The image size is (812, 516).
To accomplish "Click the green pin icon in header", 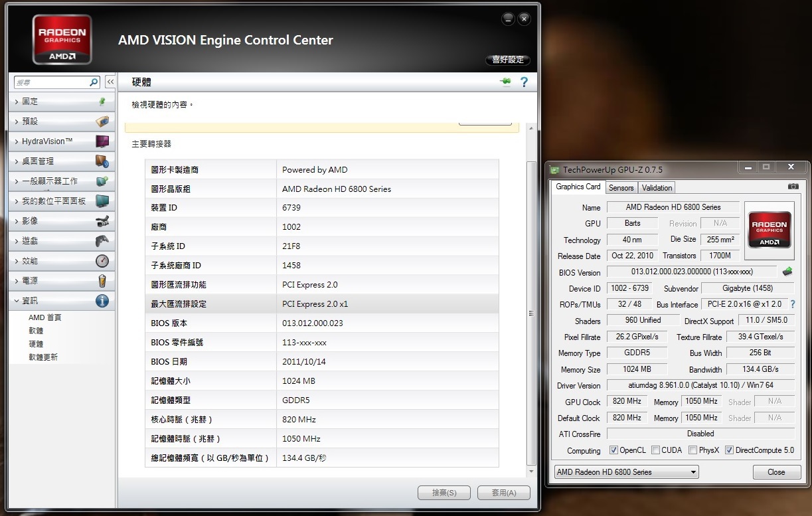I will click(x=506, y=82).
